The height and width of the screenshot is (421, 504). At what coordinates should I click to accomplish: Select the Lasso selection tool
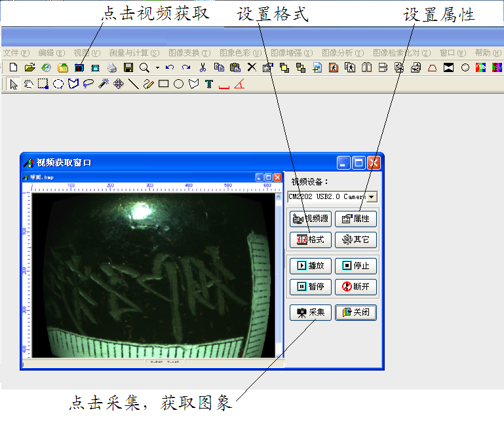coord(88,84)
